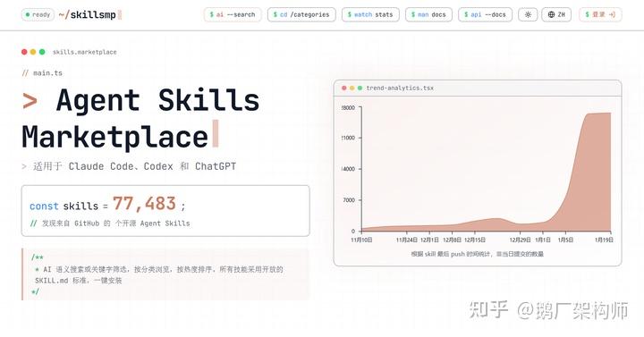
Task: Go to '$ cd /categories' nav item
Action: 301,14
